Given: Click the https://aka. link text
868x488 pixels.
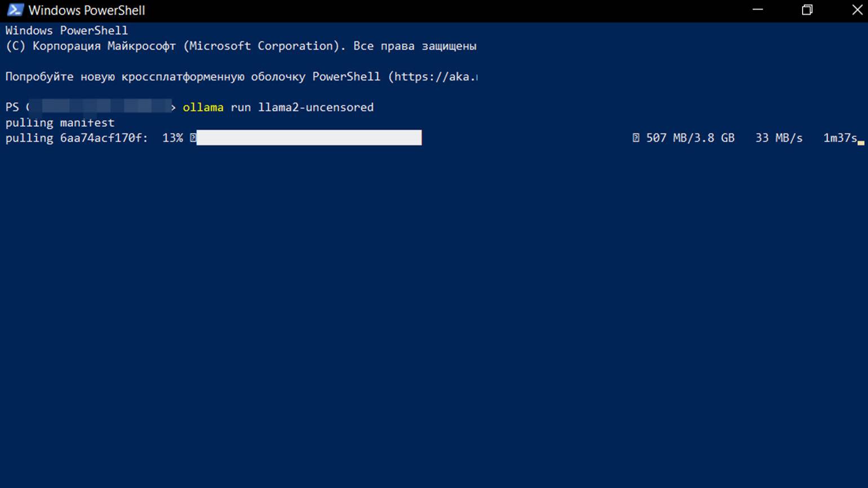Looking at the screenshot, I should pos(435,77).
